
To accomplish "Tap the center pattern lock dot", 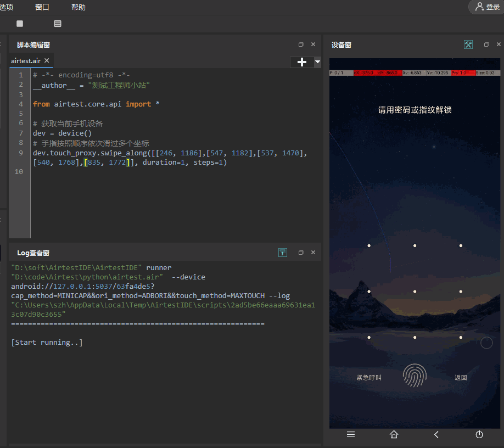I will [x=415, y=292].
